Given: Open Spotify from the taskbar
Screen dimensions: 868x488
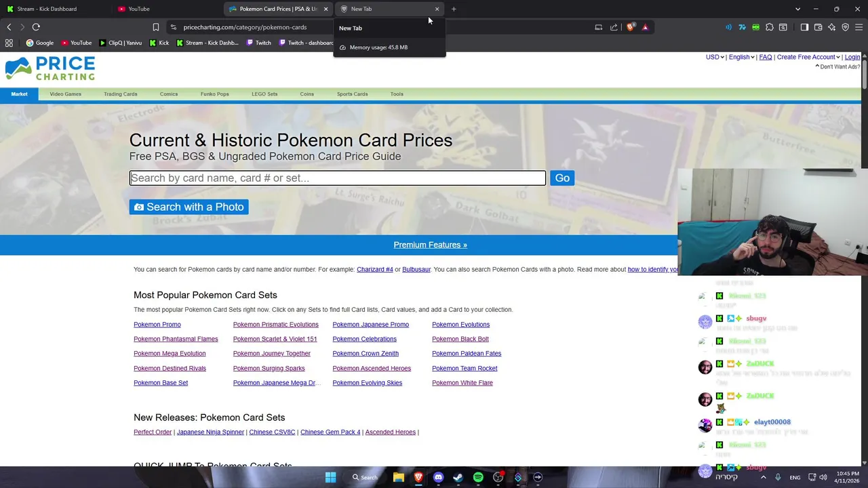Looking at the screenshot, I should point(478,477).
